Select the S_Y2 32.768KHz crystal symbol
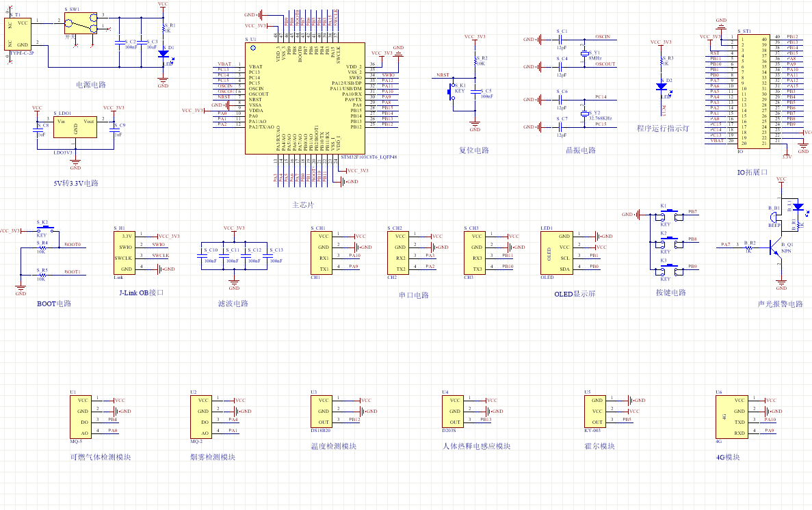Viewport: 812px width, 510px height. [585, 113]
